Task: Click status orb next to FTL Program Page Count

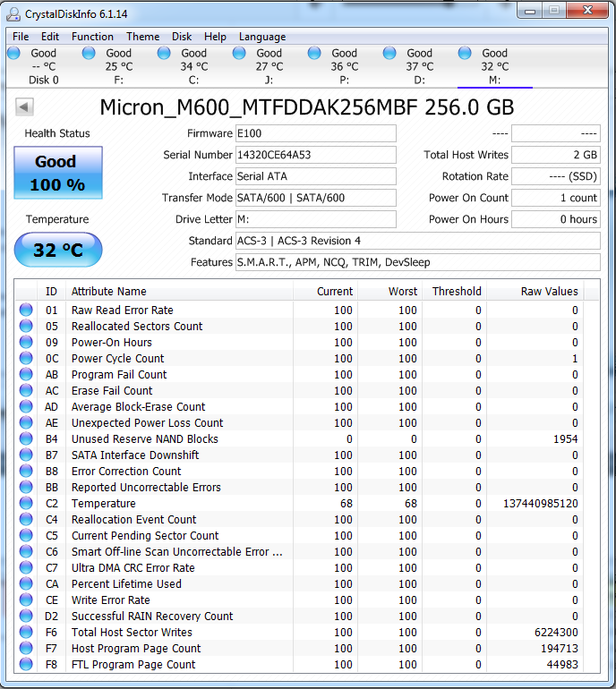Action: (x=26, y=665)
